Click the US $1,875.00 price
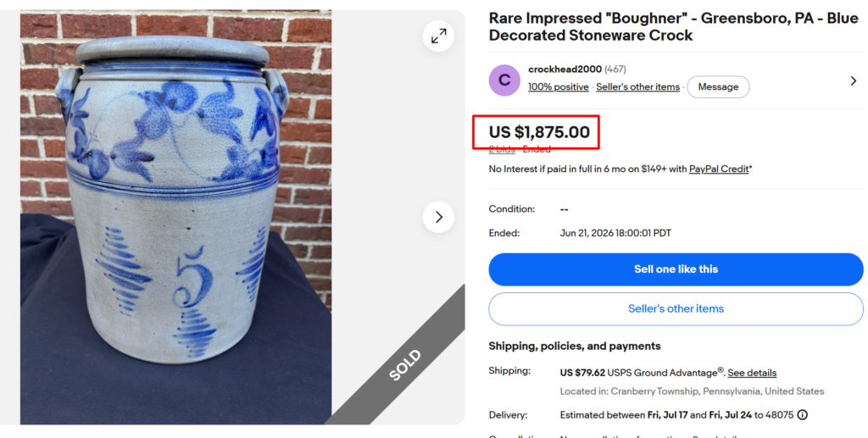Screen dimensions: 868x438 (x=539, y=132)
